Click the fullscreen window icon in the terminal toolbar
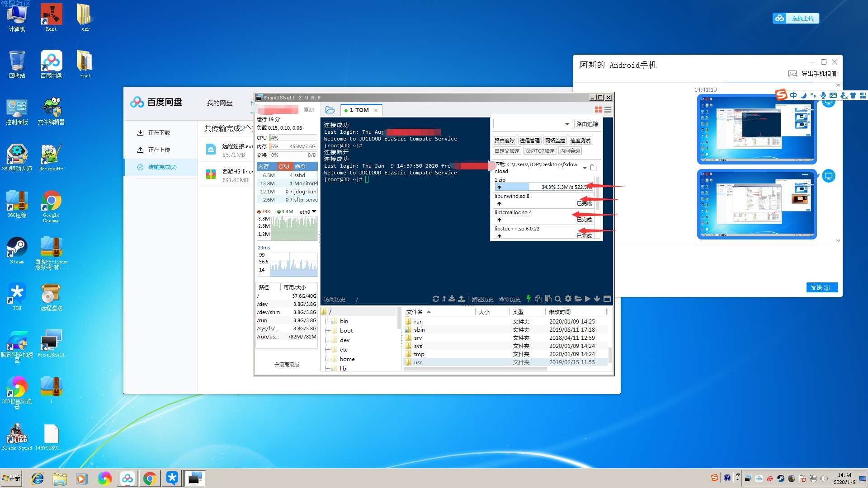The width and height of the screenshot is (868, 488). (607, 299)
